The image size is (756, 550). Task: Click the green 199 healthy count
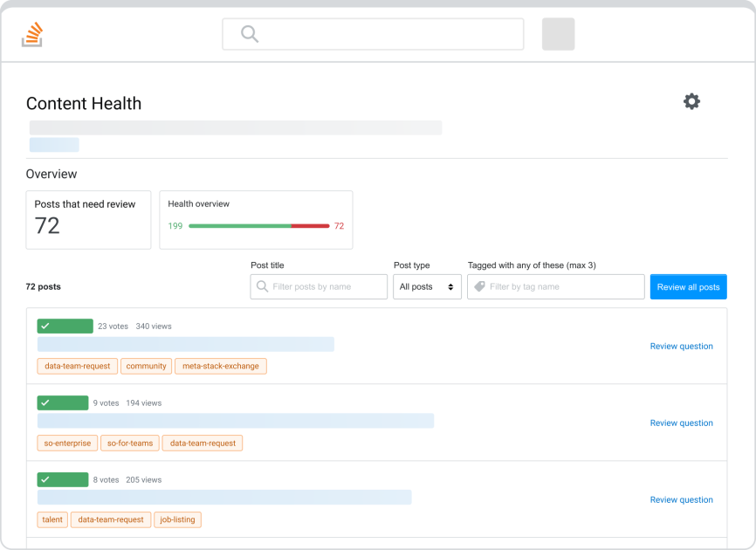tap(175, 226)
